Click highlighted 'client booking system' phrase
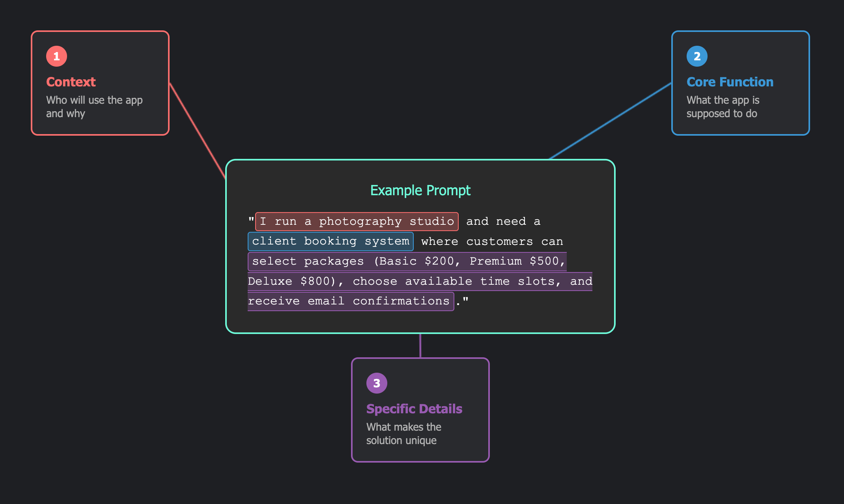Viewport: 844px width, 504px height. 330,241
